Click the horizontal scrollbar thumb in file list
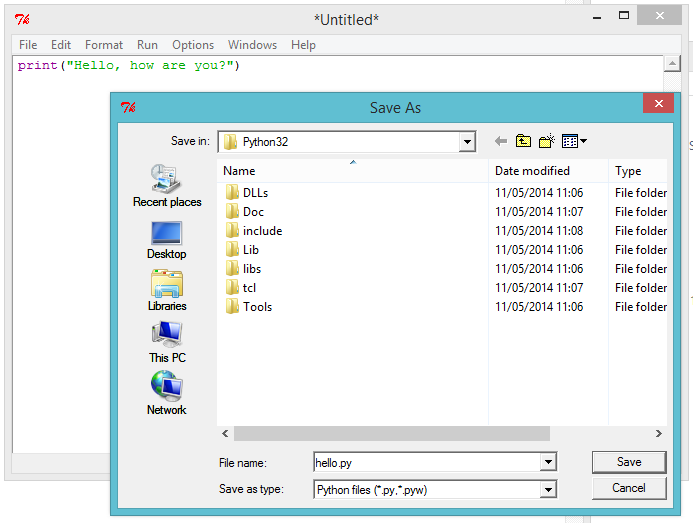 tap(392, 433)
